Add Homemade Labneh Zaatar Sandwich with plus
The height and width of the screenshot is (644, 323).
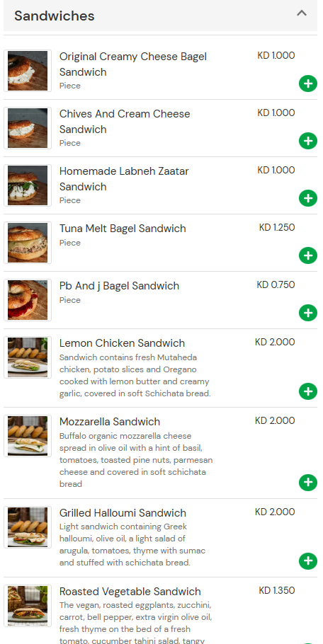pos(308,198)
